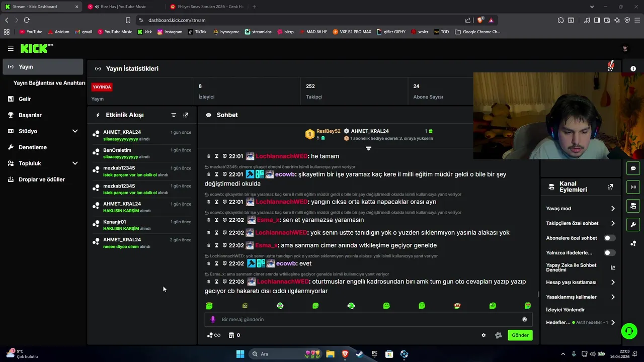Image resolution: width=644 pixels, height=362 pixels.
Task: Click the taskbar search box Ara
Action: click(x=285, y=354)
